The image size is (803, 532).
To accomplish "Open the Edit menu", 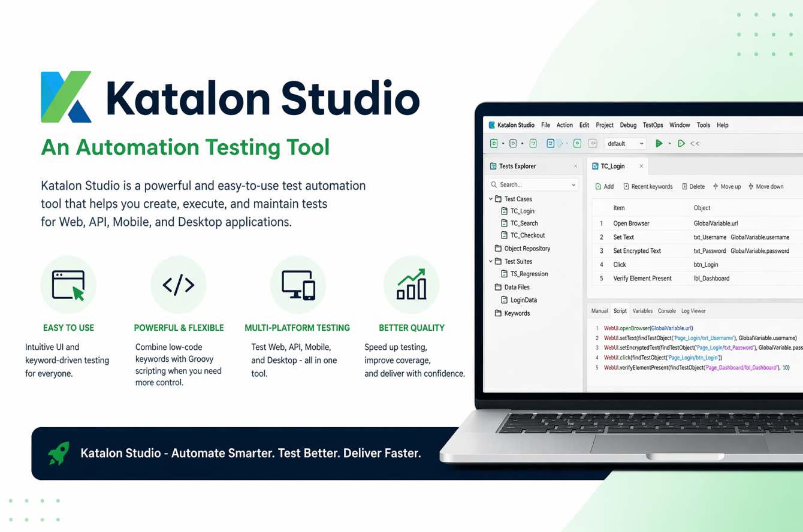I will 584,125.
